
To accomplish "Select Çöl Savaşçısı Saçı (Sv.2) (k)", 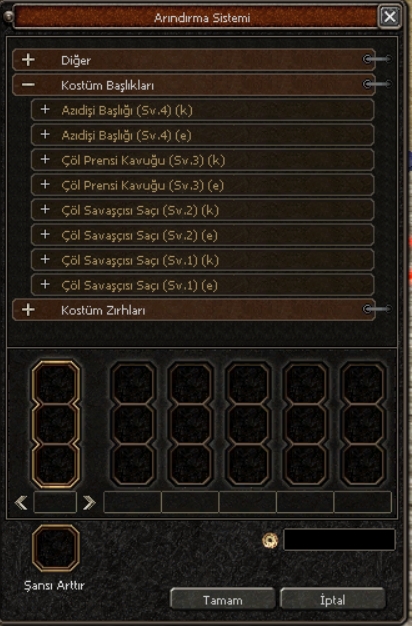I will coord(202,210).
